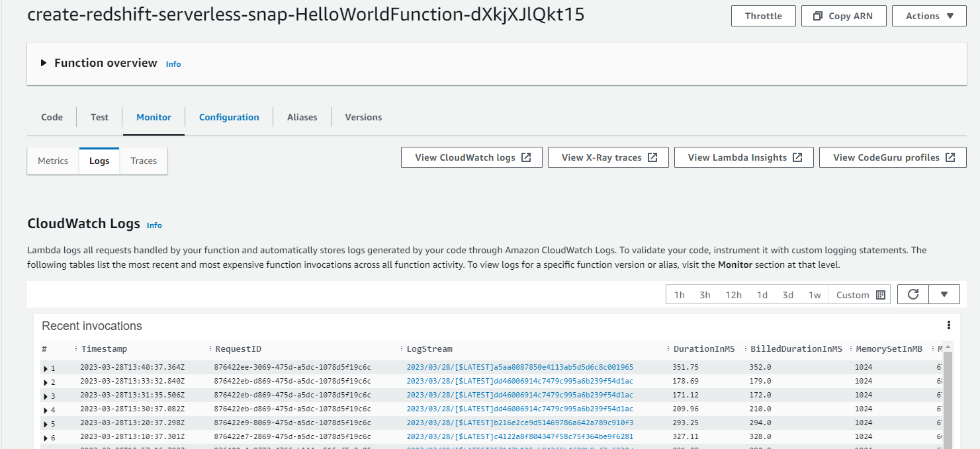Viewport: 980px width, 449px height.
Task: Open View CodeGuru profiles external link
Action: point(893,157)
